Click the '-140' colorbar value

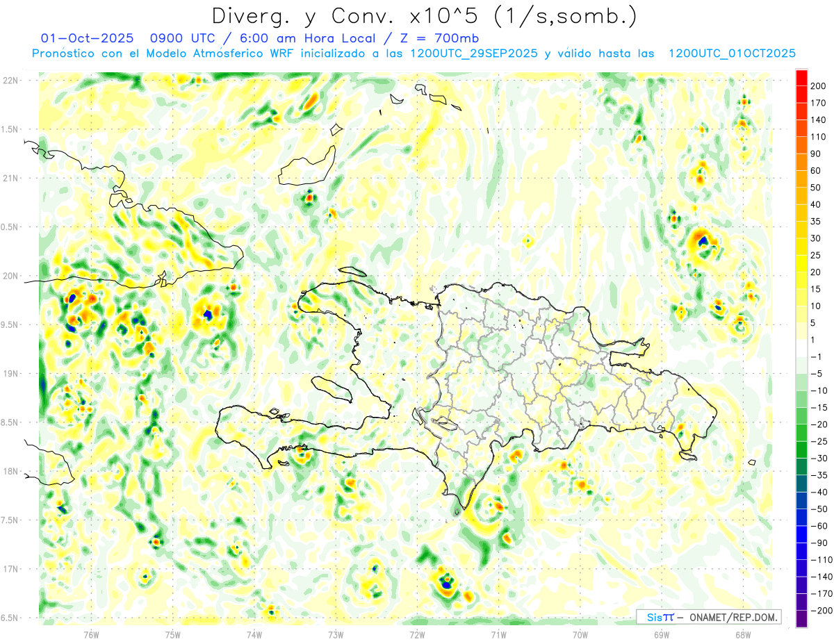click(x=822, y=577)
